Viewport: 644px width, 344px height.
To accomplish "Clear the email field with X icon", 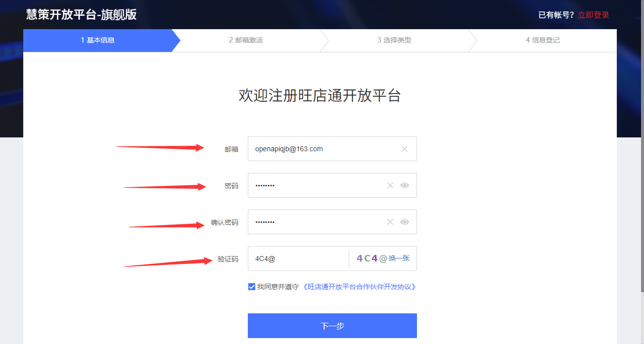I will [405, 149].
